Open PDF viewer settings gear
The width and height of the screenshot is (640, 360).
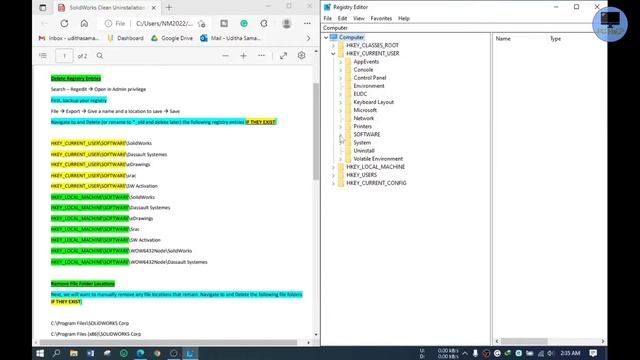[301, 56]
